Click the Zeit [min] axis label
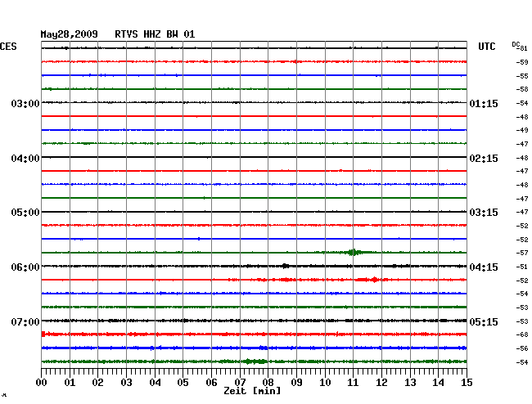This screenshot has height=404, width=532. pyautogui.click(x=251, y=392)
